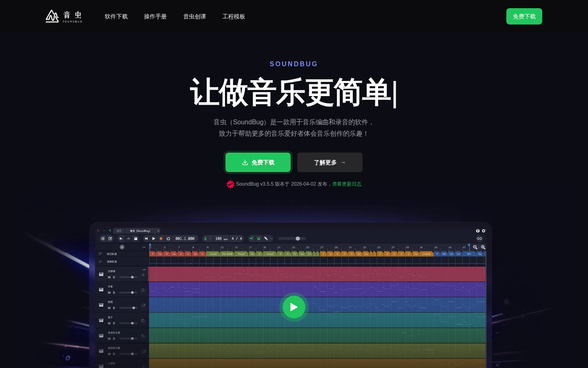Open the dropdown arrow beside the pencil tool
This screenshot has width=588, height=368.
click(271, 238)
